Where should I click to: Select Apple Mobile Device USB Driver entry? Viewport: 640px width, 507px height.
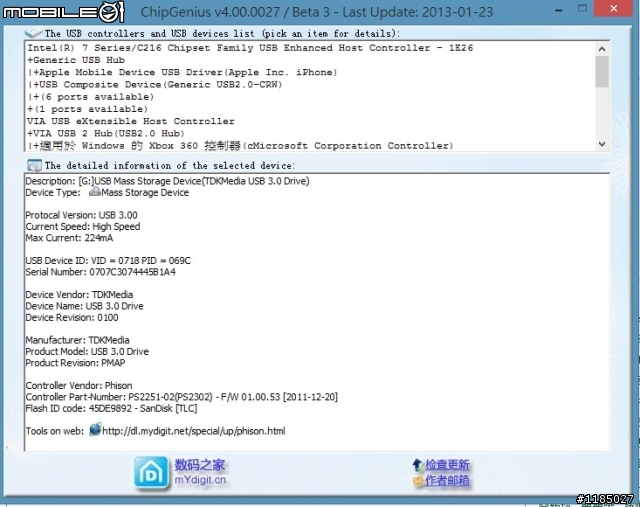click(x=182, y=72)
